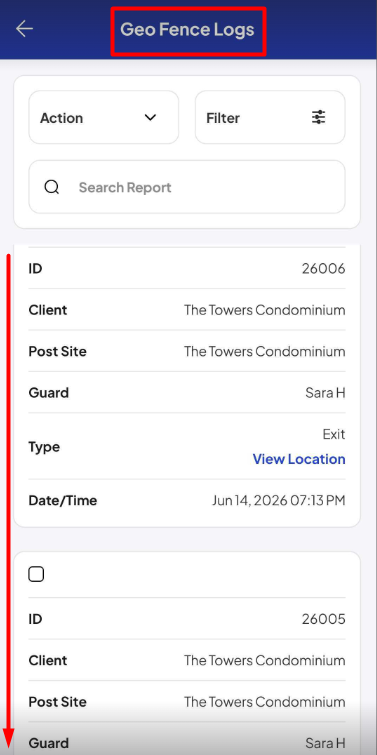The width and height of the screenshot is (377, 755).
Task: Click the magnifying glass search icon
Action: click(x=52, y=187)
